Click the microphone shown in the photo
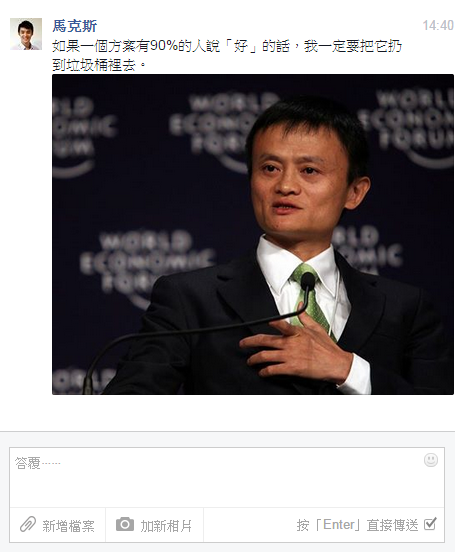The image size is (455, 552). click(x=308, y=281)
